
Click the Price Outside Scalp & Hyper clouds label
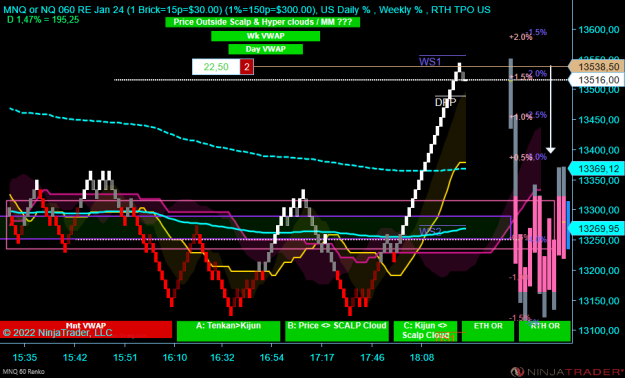[x=263, y=22]
